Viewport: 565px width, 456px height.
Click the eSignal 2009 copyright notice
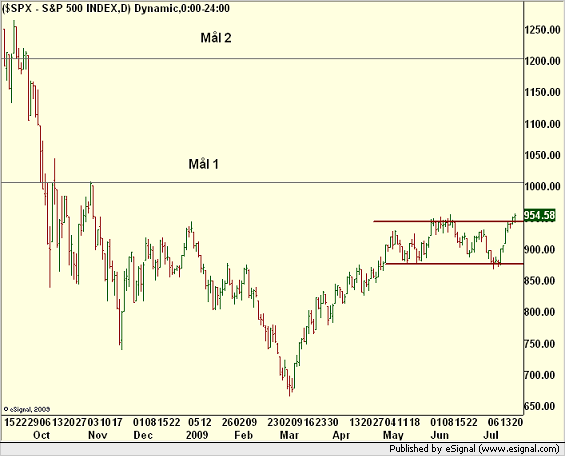27,410
